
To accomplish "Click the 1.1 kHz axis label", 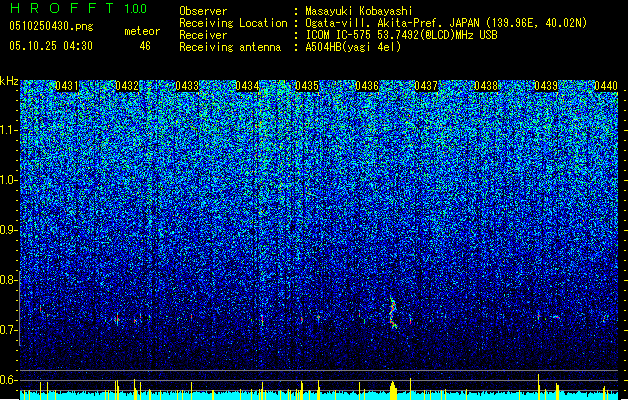I will (x=9, y=130).
